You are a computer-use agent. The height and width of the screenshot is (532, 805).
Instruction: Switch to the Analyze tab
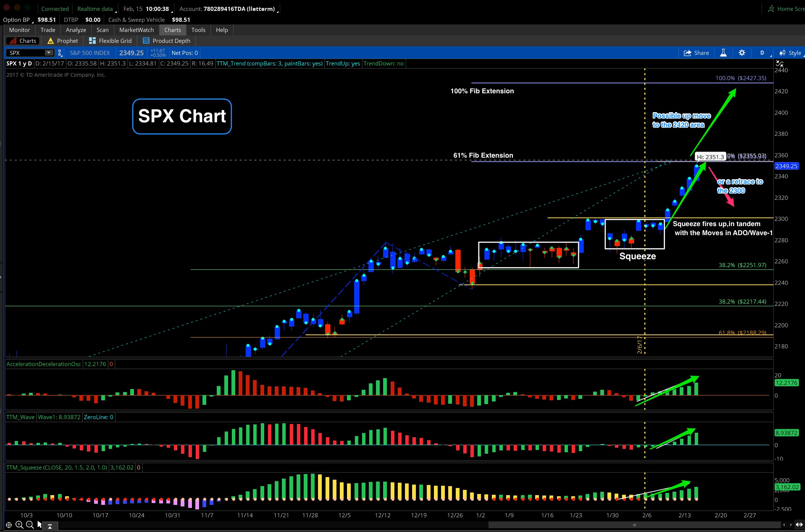tap(76, 30)
